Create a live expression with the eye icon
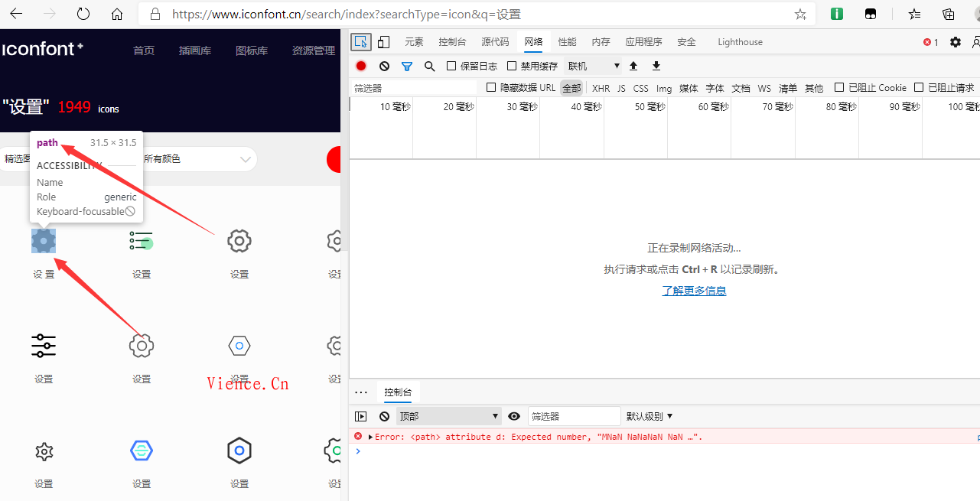The height and width of the screenshot is (501, 980). coord(514,416)
